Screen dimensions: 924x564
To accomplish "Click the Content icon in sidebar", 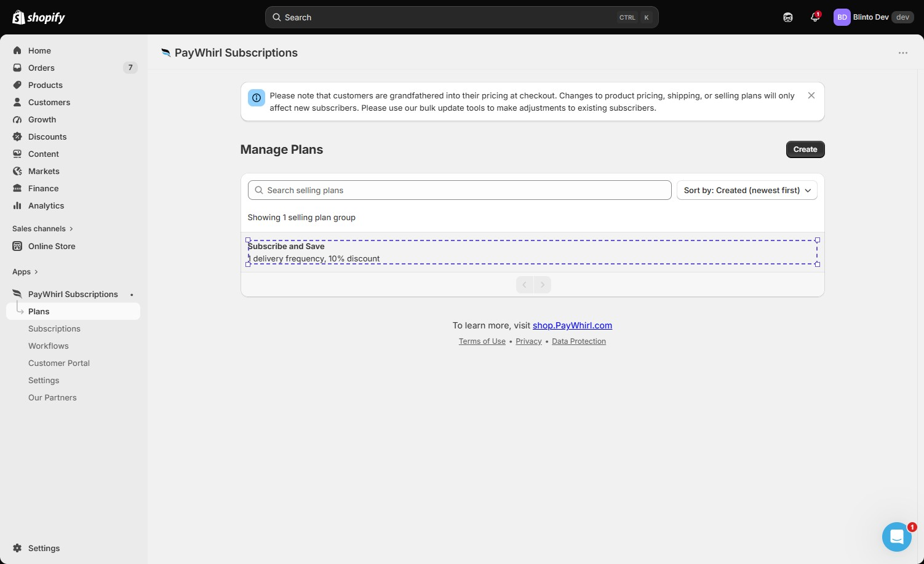I will point(17,154).
